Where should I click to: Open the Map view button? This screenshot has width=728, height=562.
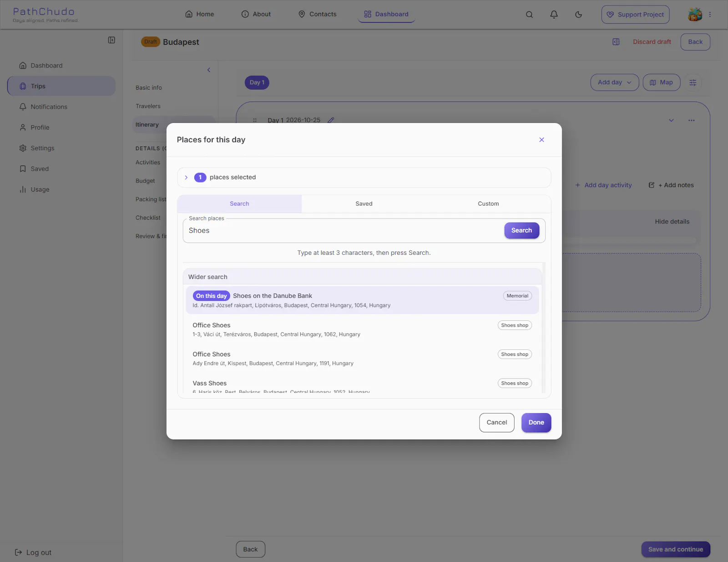[x=662, y=83]
